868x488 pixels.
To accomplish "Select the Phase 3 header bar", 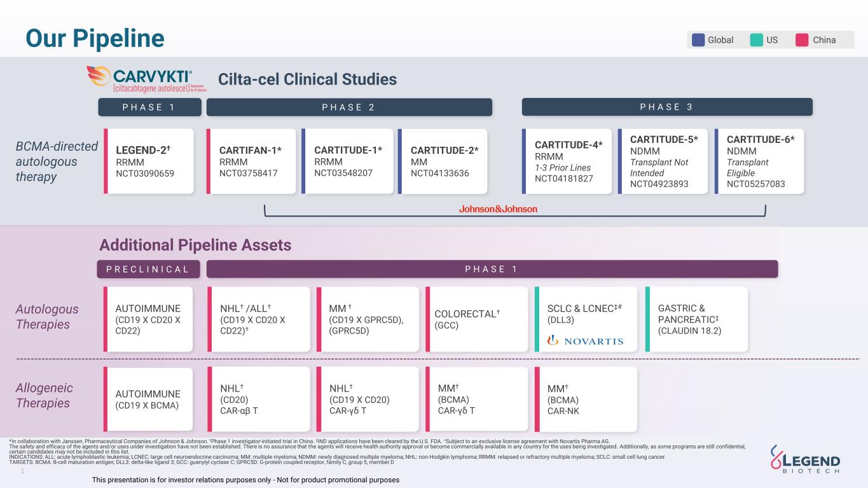I will 666,107.
